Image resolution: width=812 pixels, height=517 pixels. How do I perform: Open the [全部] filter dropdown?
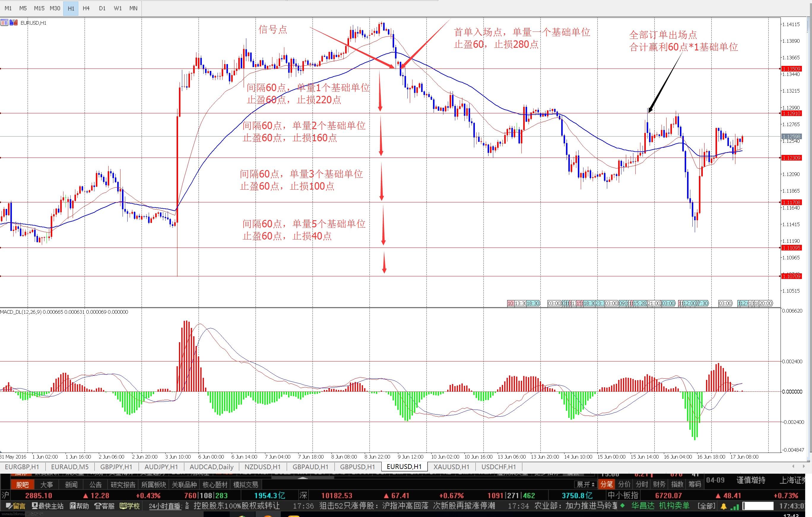(706, 506)
